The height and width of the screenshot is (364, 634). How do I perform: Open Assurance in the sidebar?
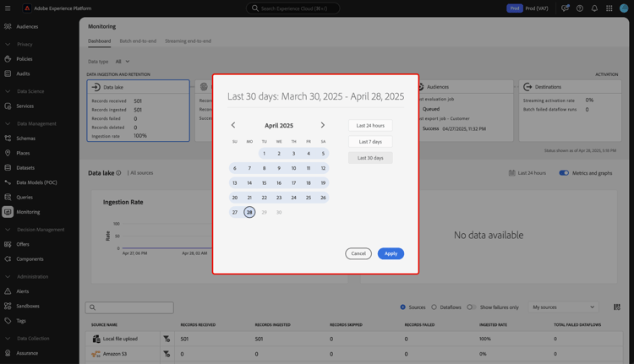pos(27,353)
